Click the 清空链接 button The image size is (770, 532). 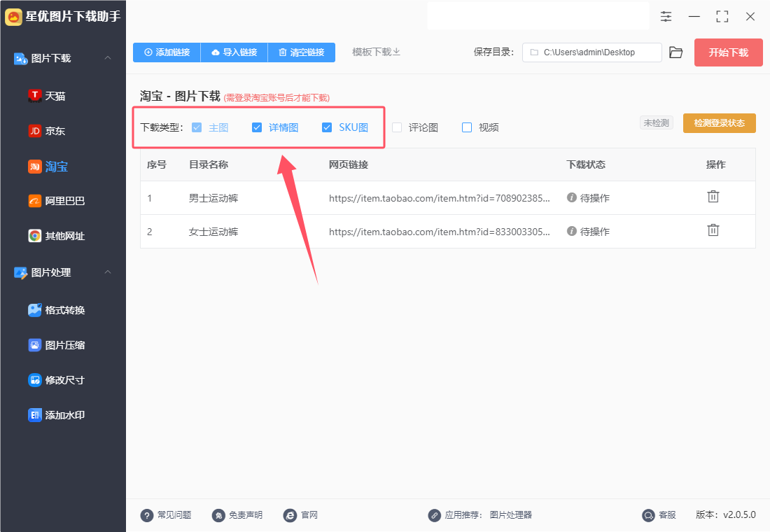302,52
